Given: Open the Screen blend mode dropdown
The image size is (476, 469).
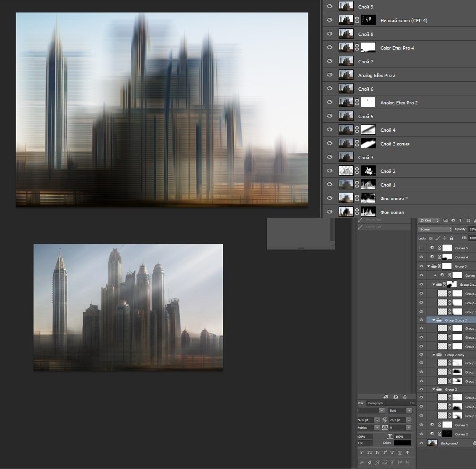Looking at the screenshot, I should (x=435, y=229).
